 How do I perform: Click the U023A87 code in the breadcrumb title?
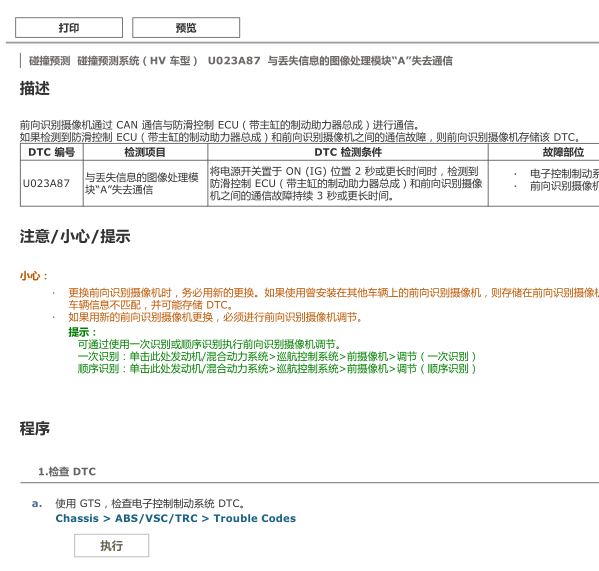click(x=234, y=61)
